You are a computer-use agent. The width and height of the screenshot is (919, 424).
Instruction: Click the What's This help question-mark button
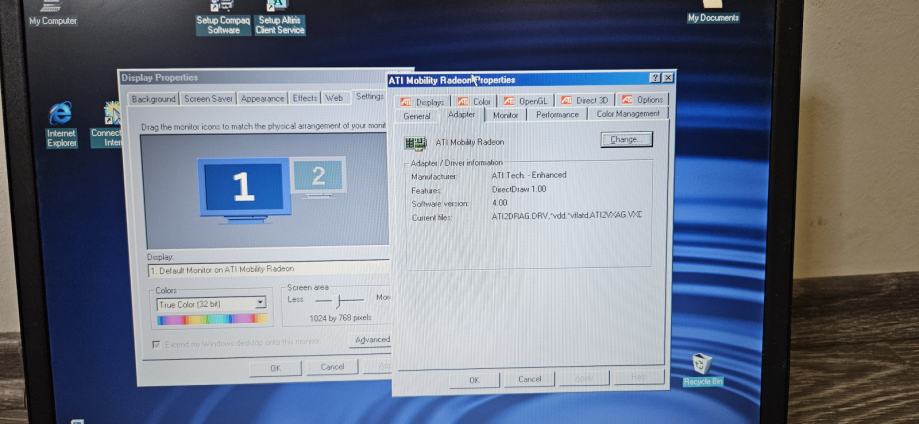pos(655,78)
